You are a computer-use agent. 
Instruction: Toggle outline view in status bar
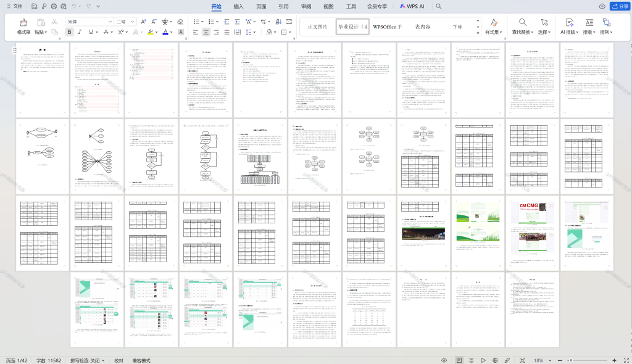[x=471, y=360]
